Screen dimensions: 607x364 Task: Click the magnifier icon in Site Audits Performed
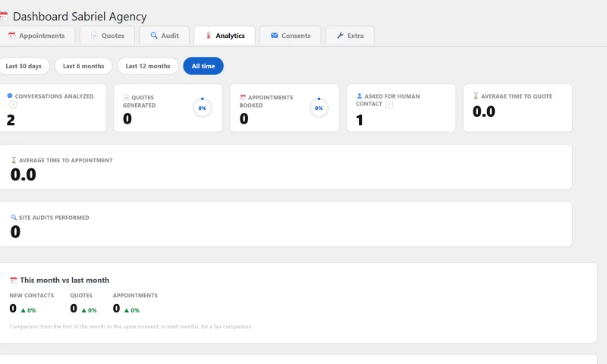tap(14, 217)
